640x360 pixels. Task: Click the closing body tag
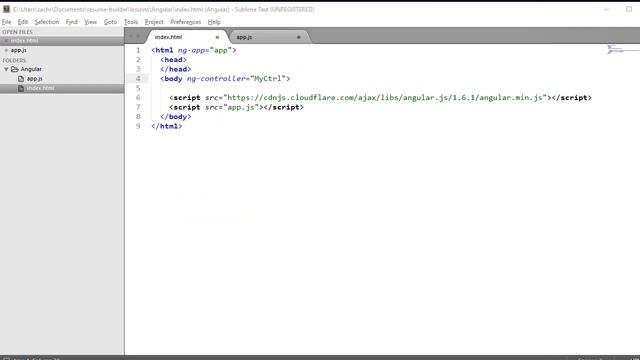(176, 117)
